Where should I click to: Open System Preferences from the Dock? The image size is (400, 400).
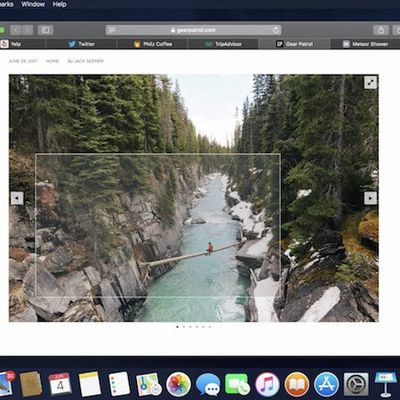click(x=356, y=384)
